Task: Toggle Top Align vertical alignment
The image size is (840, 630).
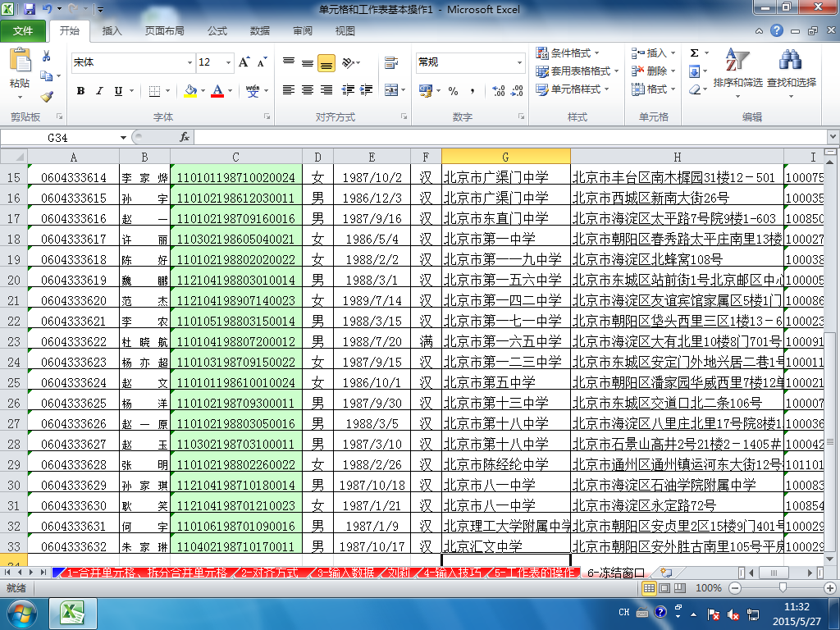Action: (289, 62)
